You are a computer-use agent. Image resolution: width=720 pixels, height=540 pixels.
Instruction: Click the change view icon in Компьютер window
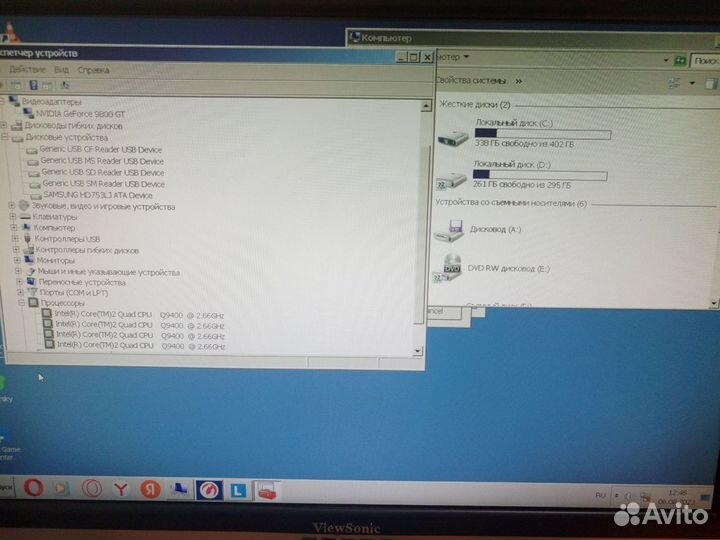tap(674, 83)
